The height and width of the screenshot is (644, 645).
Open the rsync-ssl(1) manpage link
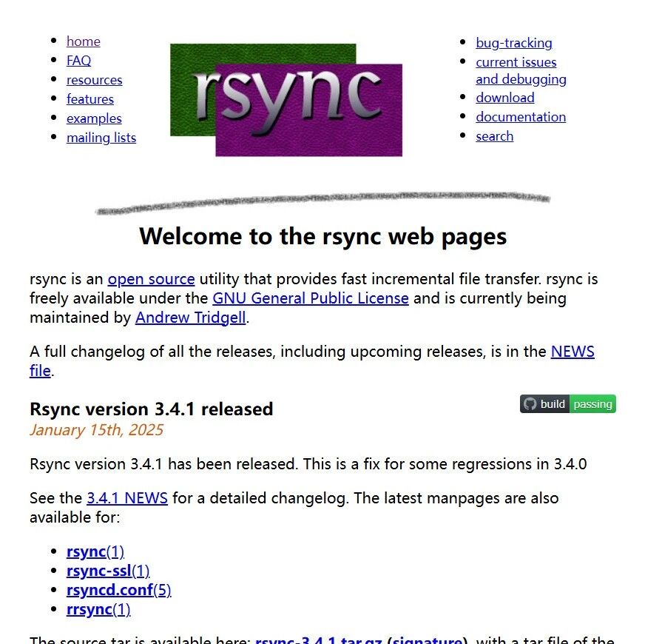(108, 571)
